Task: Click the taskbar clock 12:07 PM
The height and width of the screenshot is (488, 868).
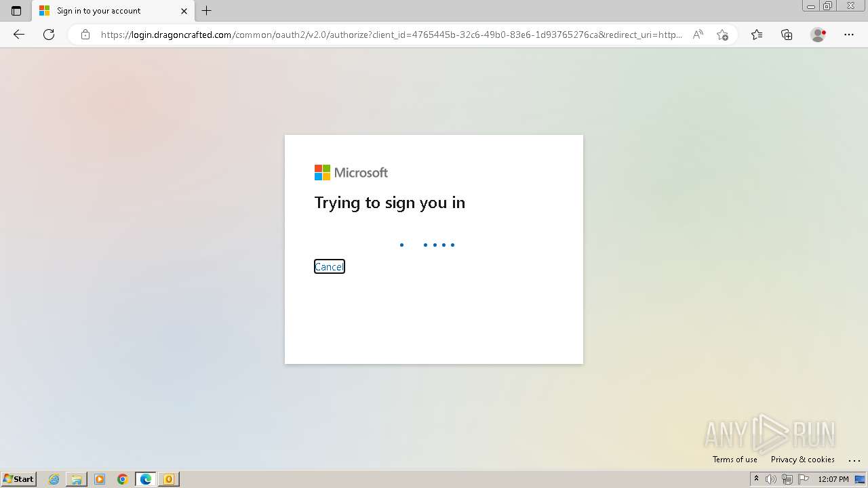Action: (x=833, y=479)
